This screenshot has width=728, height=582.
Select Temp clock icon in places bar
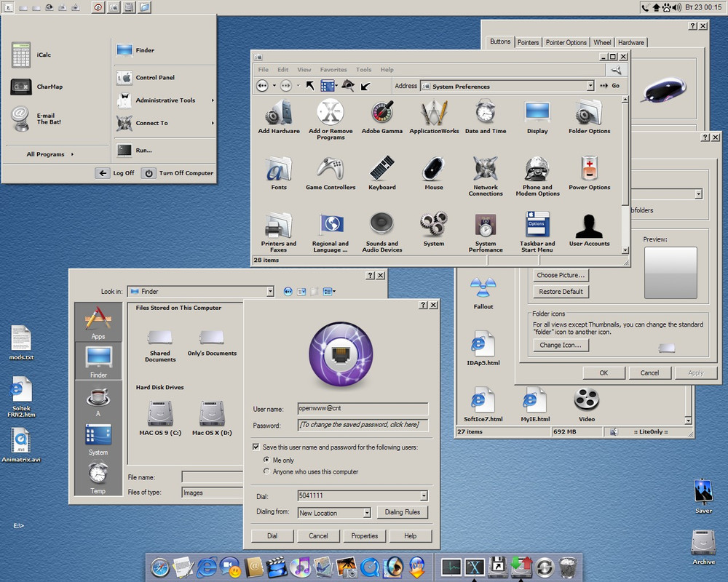(x=98, y=477)
